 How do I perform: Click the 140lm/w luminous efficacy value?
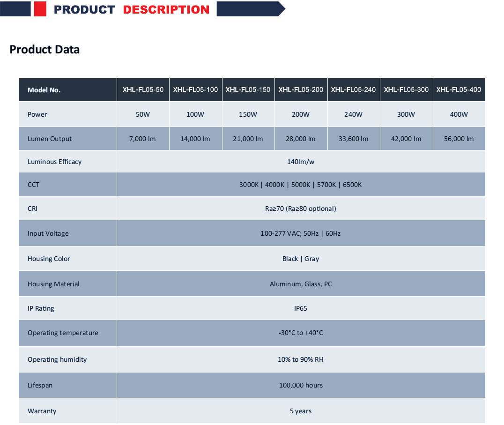pos(301,162)
